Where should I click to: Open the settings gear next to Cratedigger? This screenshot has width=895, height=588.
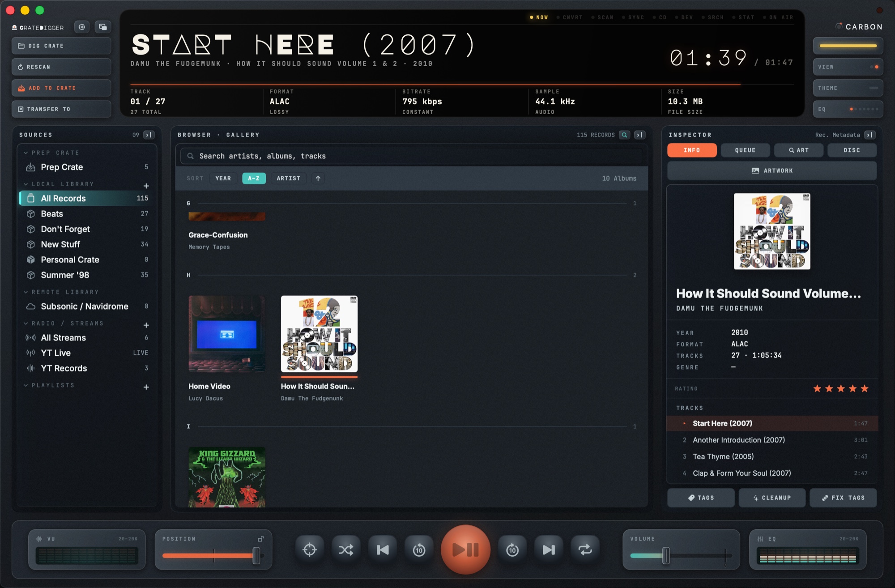click(82, 27)
